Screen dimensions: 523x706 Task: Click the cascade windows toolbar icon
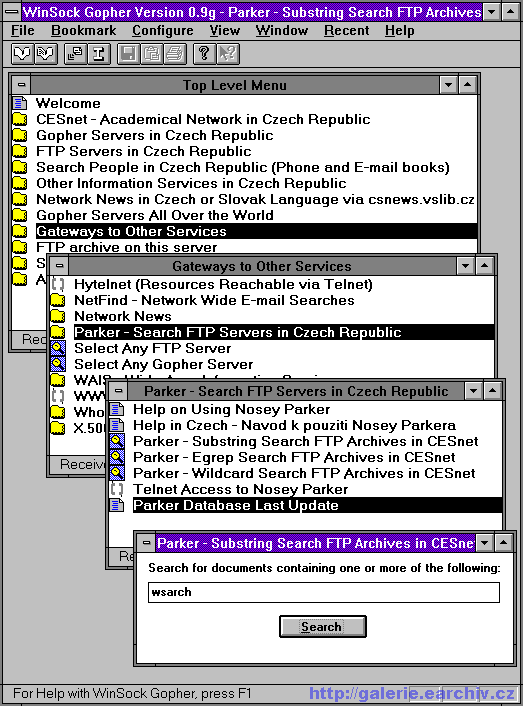75,54
